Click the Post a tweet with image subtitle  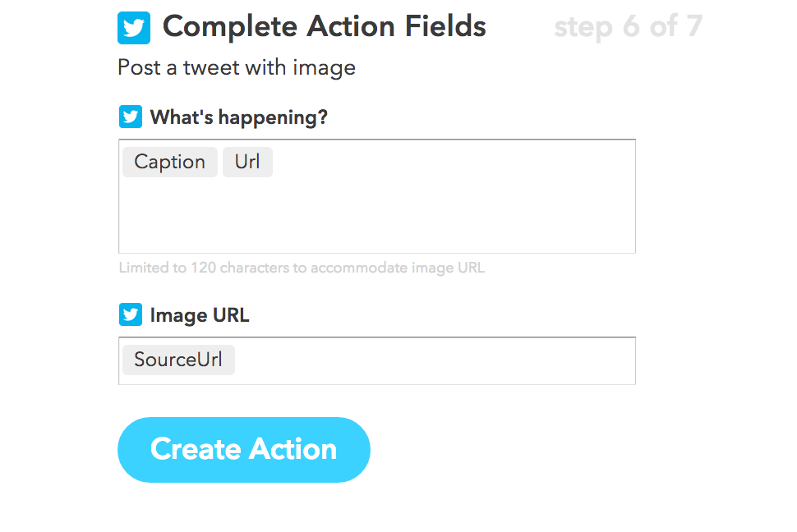click(x=237, y=67)
